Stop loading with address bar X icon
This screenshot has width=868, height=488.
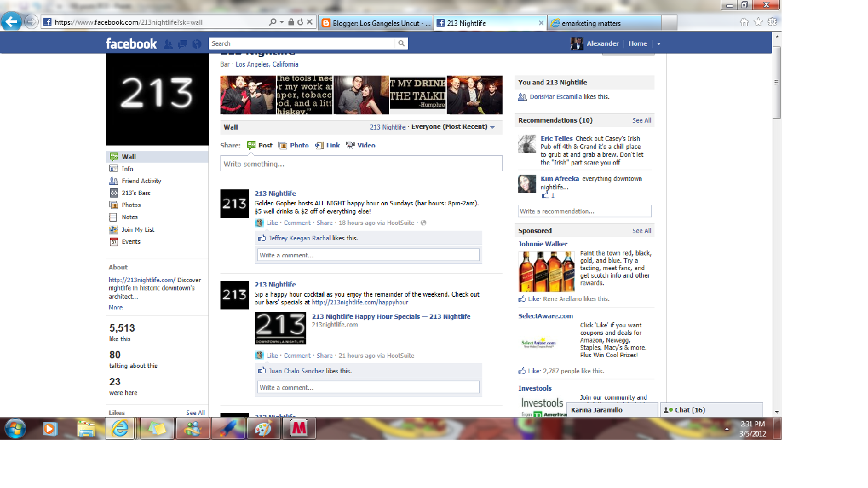309,22
